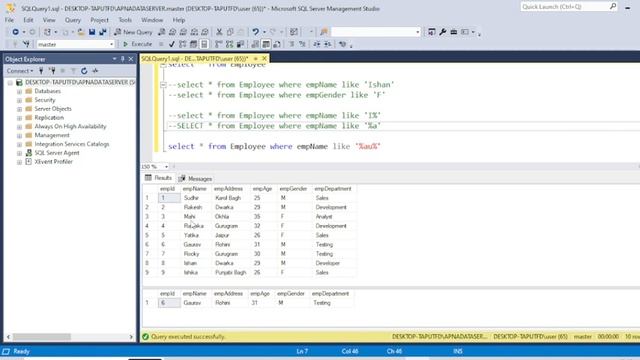Viewport: 640px width, 360px height.
Task: Select the 'Punjabi Bagh' address cell
Action: pyautogui.click(x=231, y=272)
